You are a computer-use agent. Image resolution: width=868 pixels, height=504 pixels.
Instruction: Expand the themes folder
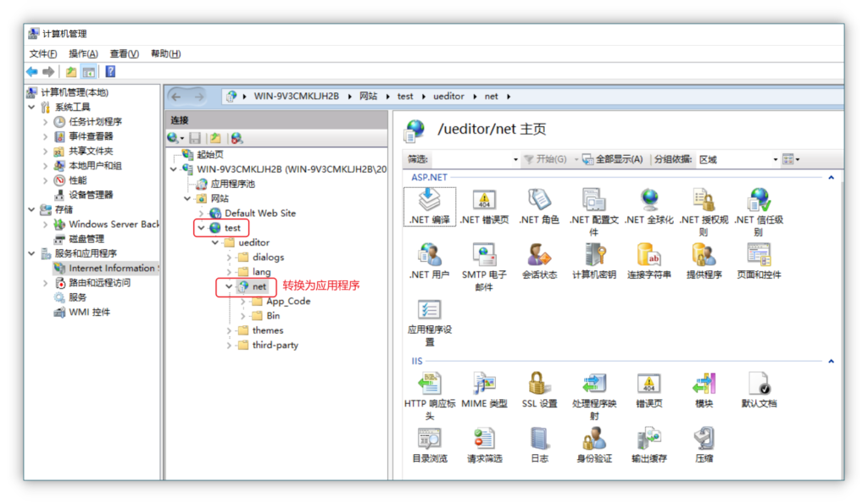(x=229, y=330)
